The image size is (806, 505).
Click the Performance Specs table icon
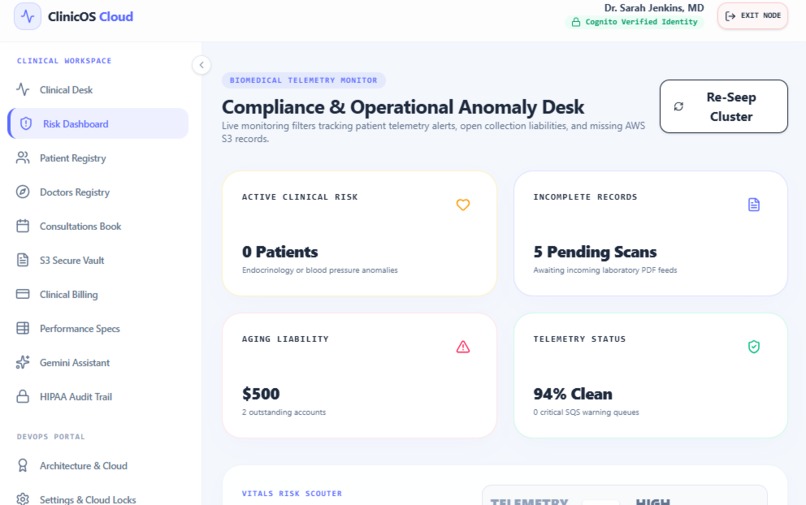coord(23,328)
